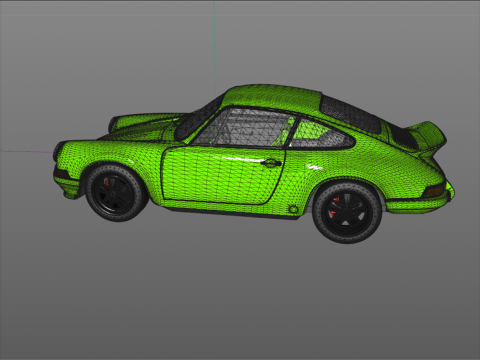The image size is (480, 360).
Task: Select the red brake caliper on rear wheel
Action: pyautogui.click(x=334, y=206)
